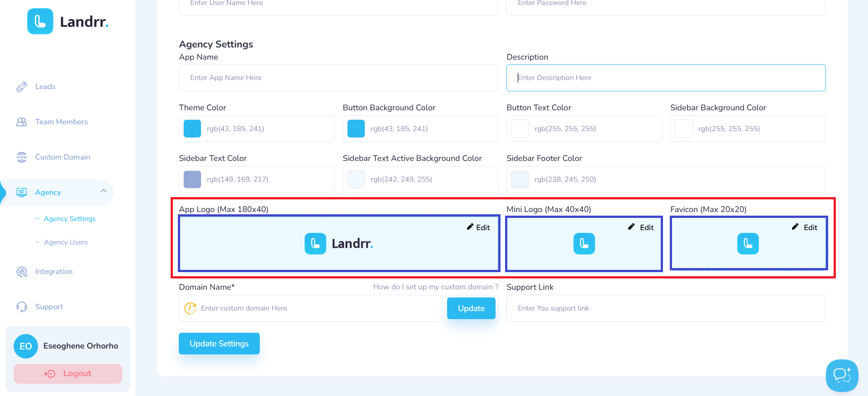
Task: Open Button Background Color swatch
Action: click(356, 129)
